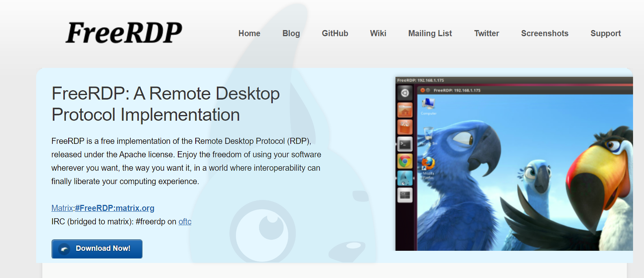This screenshot has width=644, height=278.
Task: Follow the oftc IRC link
Action: click(185, 222)
